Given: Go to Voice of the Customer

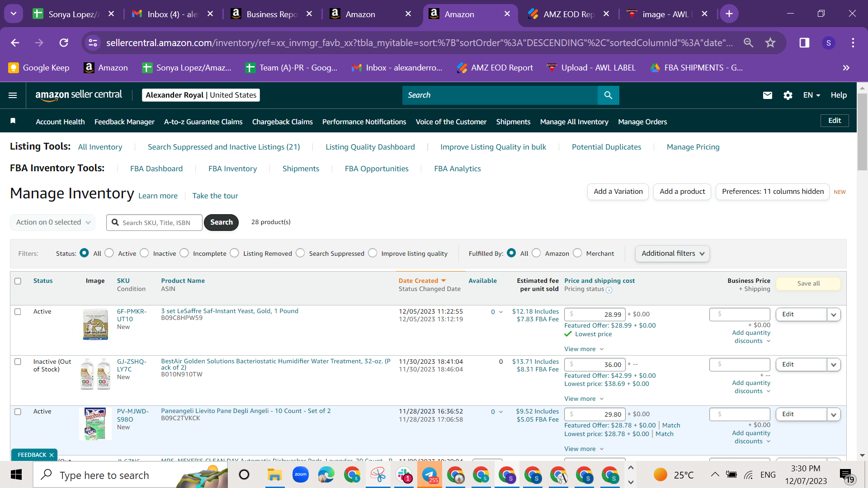Looking at the screenshot, I should pyautogui.click(x=451, y=122).
